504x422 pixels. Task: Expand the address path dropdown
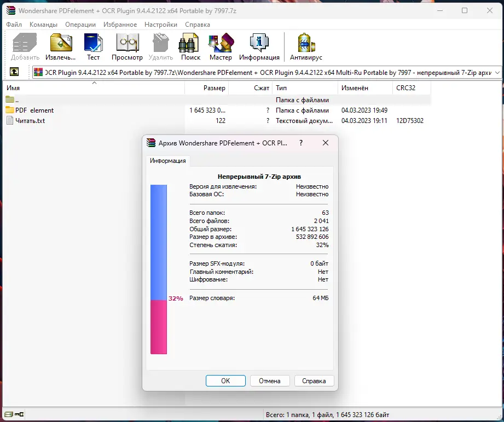tap(497, 73)
